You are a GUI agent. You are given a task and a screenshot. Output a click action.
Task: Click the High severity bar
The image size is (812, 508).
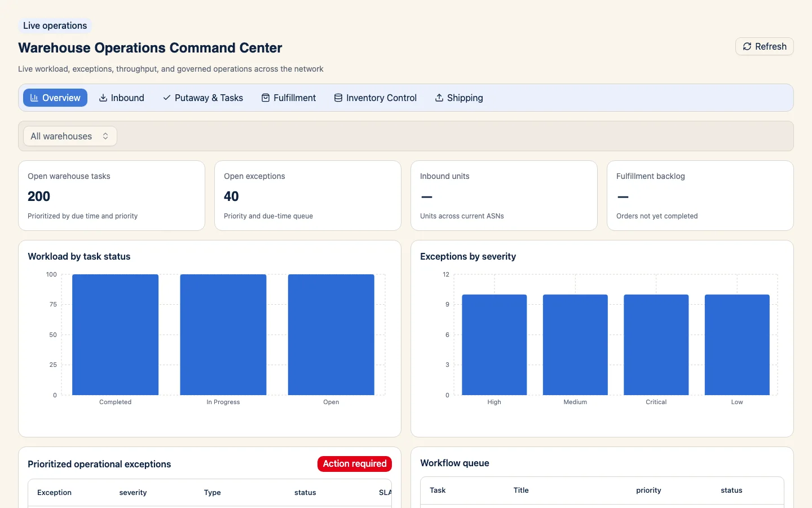(495, 345)
